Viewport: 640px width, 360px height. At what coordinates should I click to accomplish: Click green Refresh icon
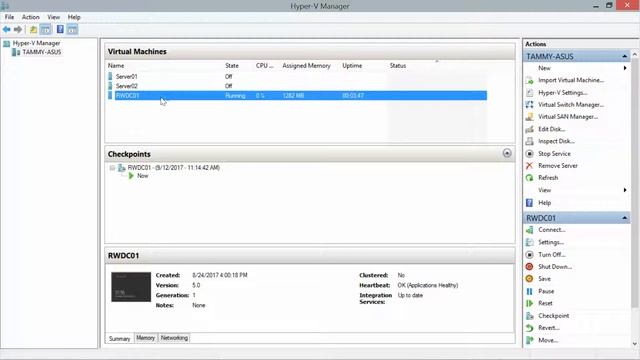tap(529, 178)
